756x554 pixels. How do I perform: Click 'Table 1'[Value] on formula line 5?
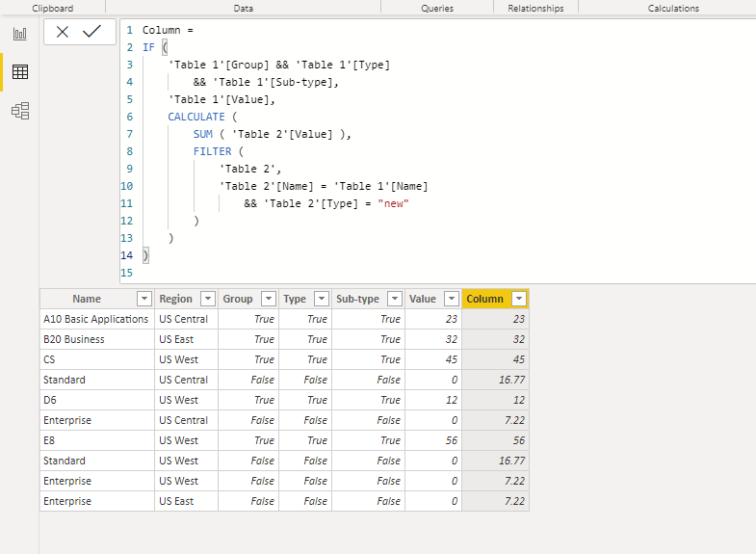click(x=219, y=99)
